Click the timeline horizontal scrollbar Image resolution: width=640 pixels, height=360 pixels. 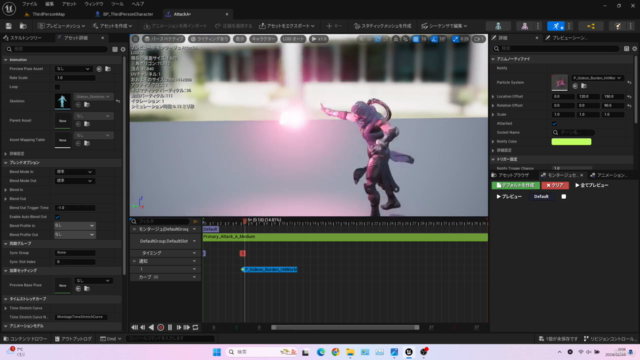pos(345,327)
